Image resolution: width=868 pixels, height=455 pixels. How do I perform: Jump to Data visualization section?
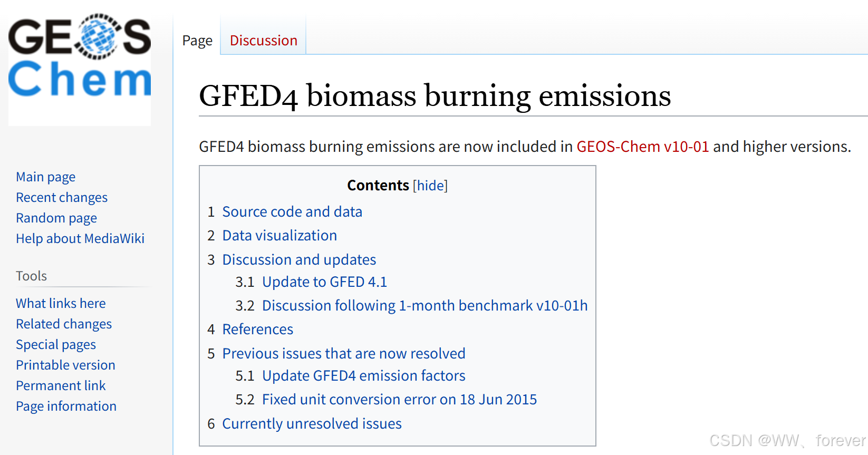(279, 236)
